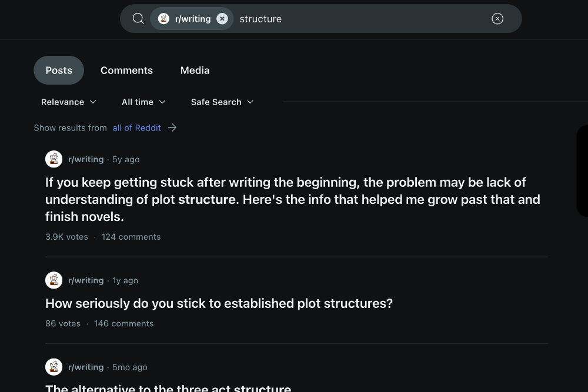Open the Media tab
The width and height of the screenshot is (588, 392).
tap(195, 71)
